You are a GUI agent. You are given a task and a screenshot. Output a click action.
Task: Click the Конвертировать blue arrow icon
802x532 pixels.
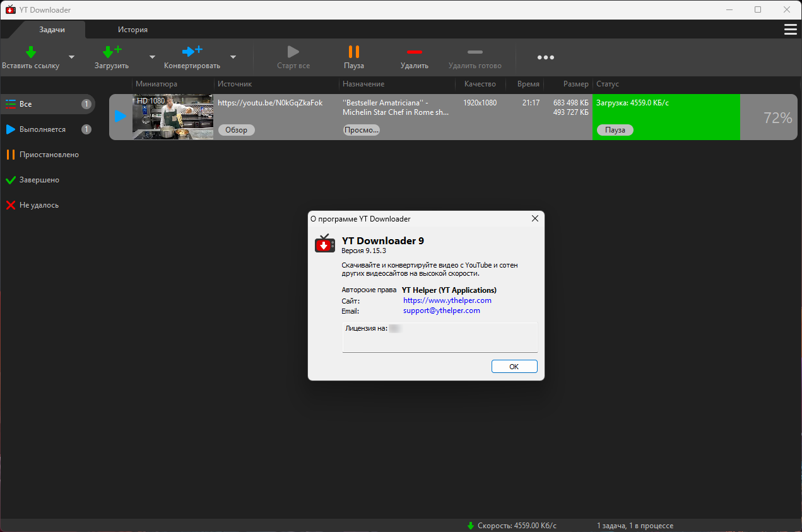[192, 51]
